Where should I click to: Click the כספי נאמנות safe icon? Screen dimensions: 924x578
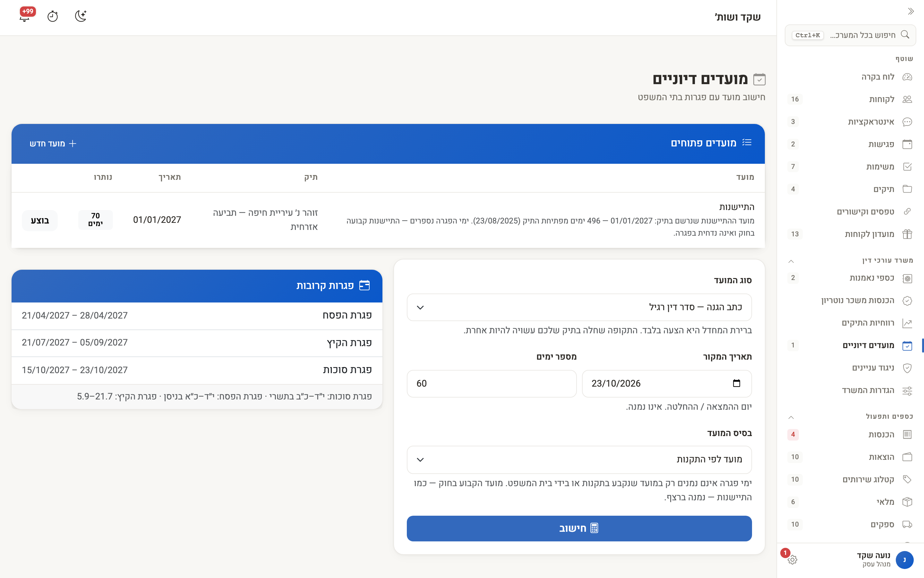coord(907,278)
